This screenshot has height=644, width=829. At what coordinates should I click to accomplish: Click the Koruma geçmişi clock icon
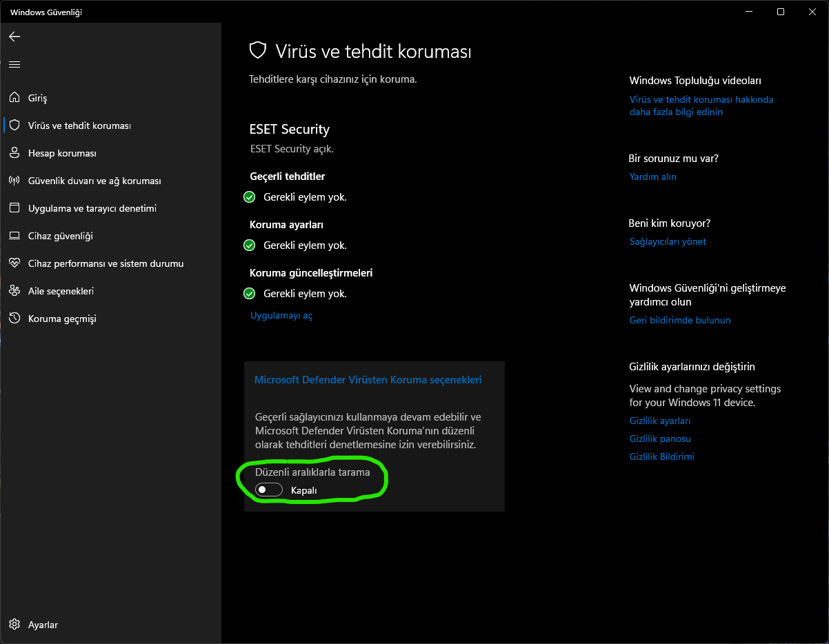coord(14,319)
